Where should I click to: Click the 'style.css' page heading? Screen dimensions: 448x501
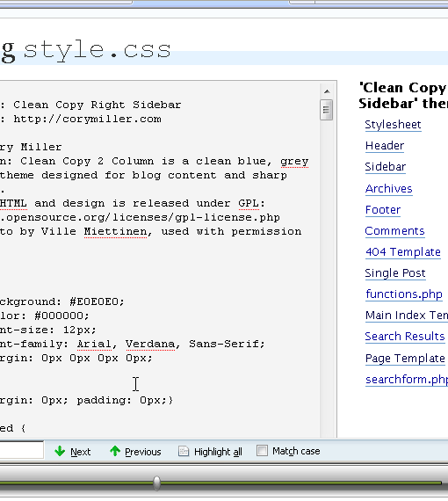98,50
